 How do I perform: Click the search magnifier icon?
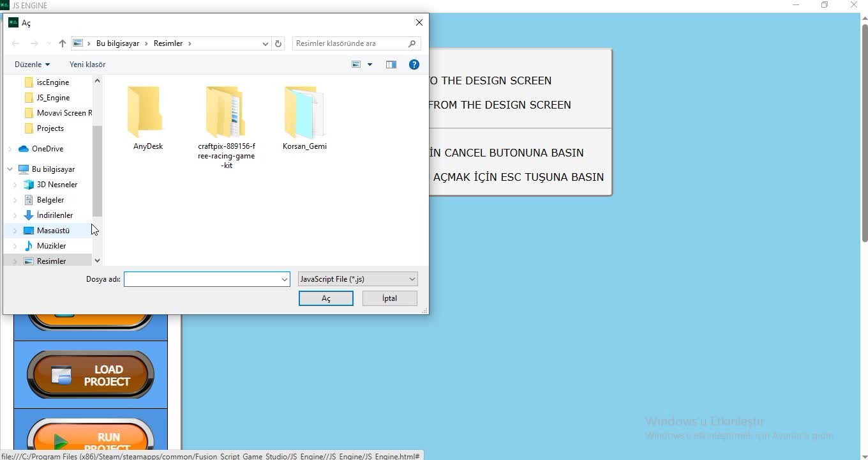(x=412, y=43)
